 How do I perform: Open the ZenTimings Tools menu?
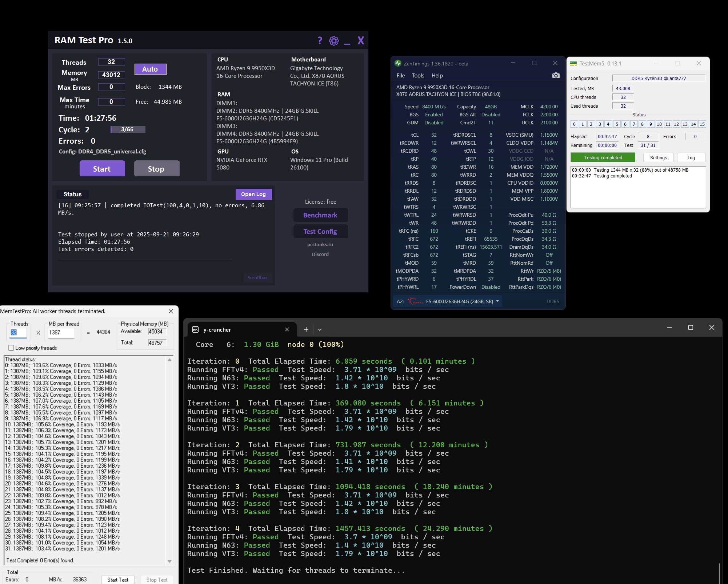pos(418,76)
